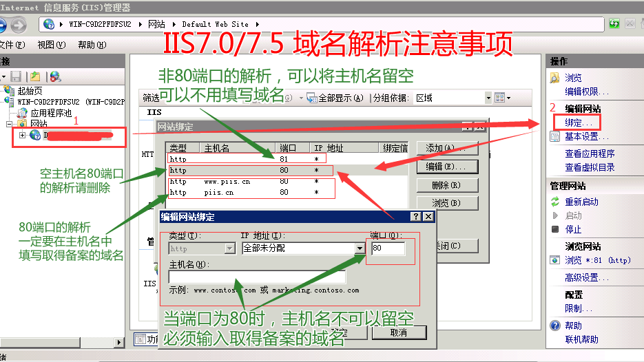The height and width of the screenshot is (362, 644).
Task: Click the browse folder magnifier icon
Action: pyautogui.click(x=555, y=78)
